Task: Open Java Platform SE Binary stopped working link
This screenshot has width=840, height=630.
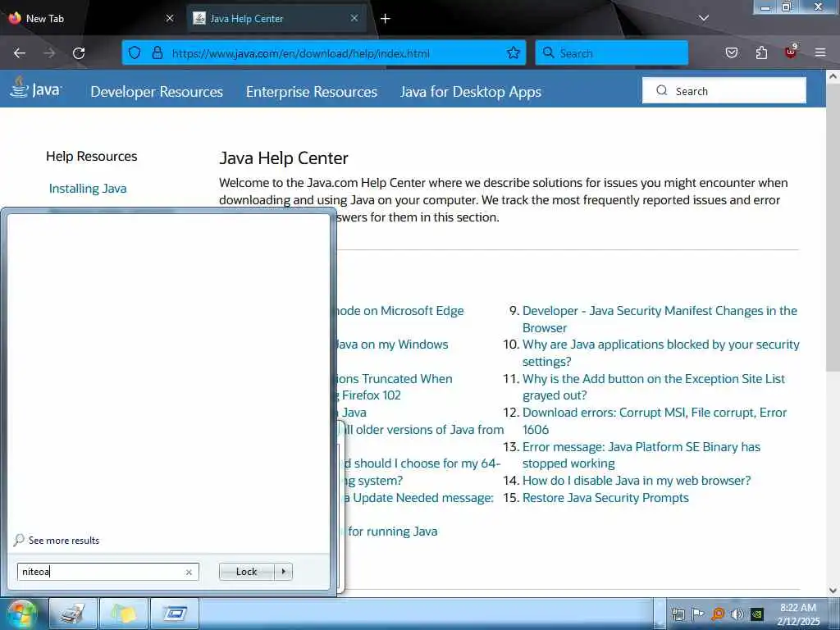Action: (x=641, y=454)
